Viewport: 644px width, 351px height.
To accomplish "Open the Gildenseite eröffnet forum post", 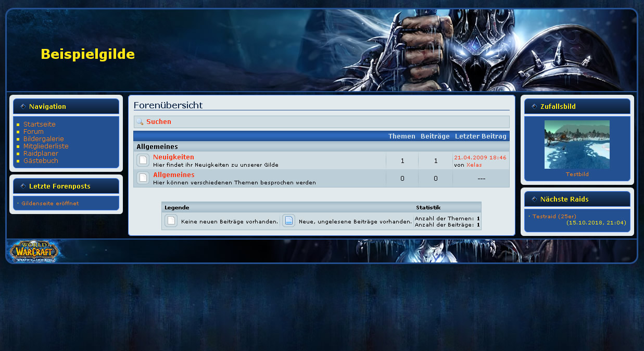I will tap(50, 203).
